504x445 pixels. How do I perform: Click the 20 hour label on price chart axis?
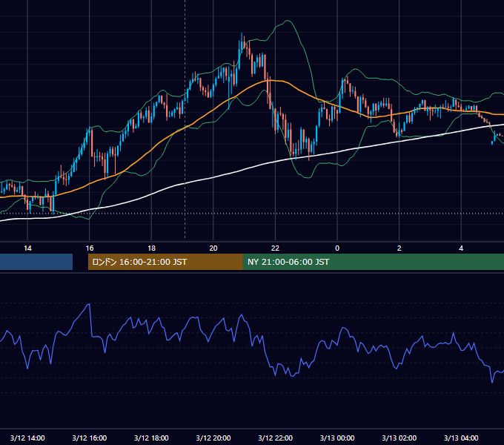(x=213, y=248)
